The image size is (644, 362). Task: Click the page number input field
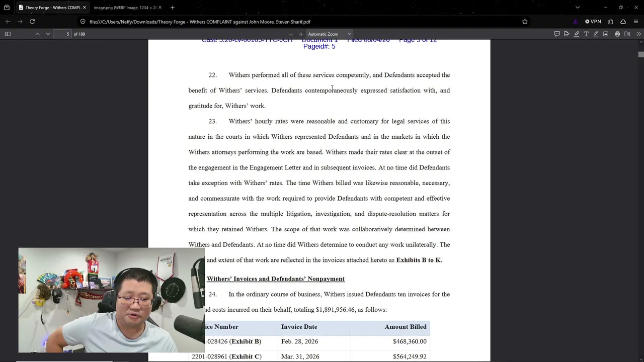point(62,34)
